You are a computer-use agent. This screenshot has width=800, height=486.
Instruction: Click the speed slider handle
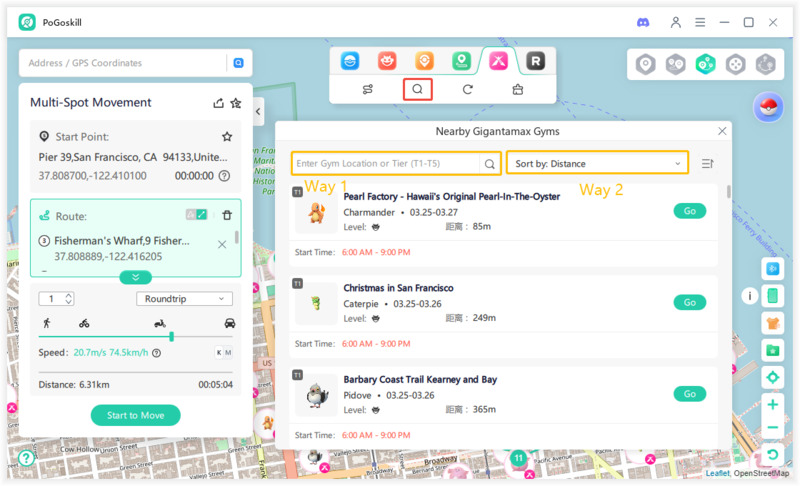pos(172,337)
